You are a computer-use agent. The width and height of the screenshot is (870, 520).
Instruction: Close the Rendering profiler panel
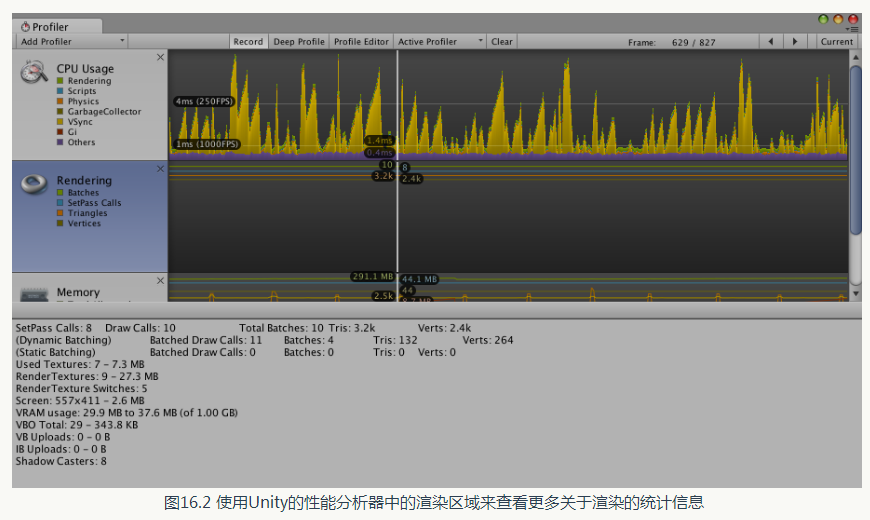160,169
